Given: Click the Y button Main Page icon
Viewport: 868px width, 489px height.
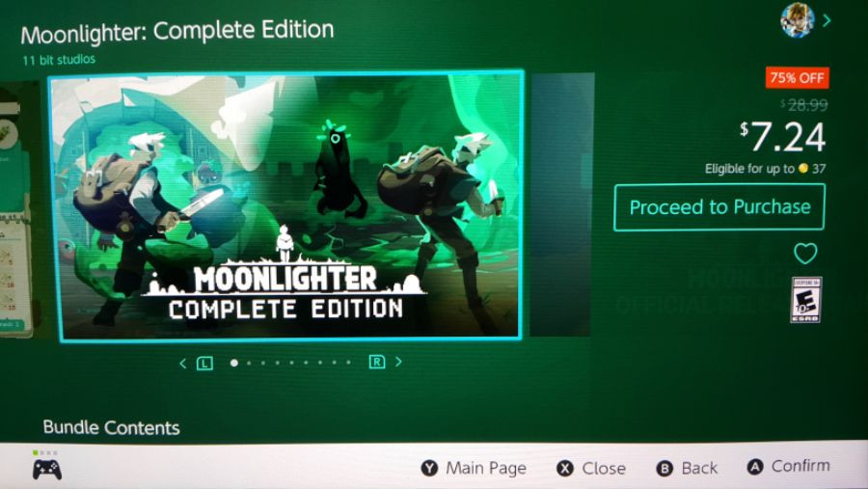Looking at the screenshot, I should [x=429, y=469].
